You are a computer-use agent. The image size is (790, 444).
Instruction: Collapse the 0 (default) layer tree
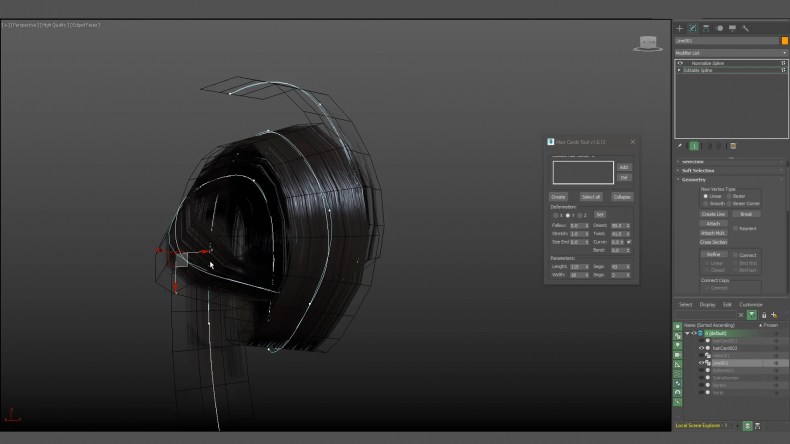click(x=687, y=333)
